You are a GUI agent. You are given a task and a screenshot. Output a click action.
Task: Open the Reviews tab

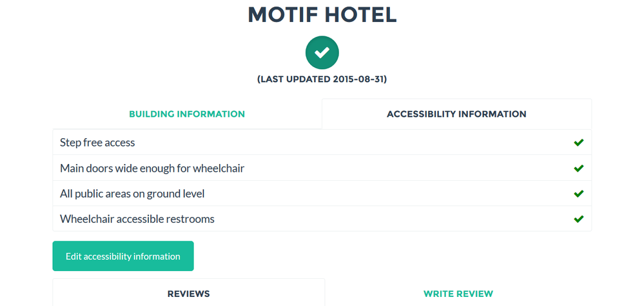[x=188, y=294]
